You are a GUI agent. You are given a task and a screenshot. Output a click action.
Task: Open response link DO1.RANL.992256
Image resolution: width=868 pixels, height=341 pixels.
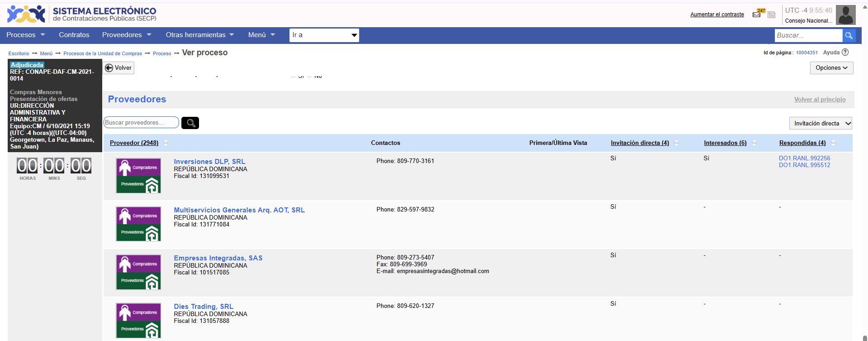tap(804, 158)
